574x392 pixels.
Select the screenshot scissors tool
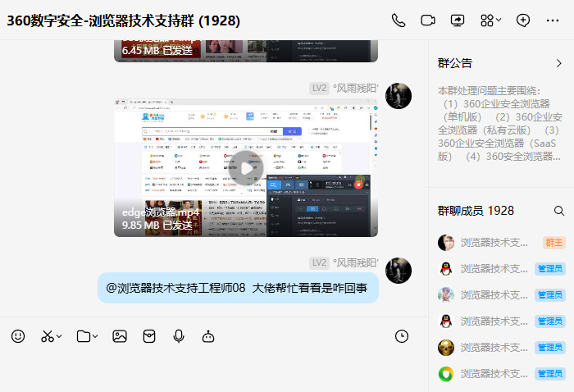point(48,336)
